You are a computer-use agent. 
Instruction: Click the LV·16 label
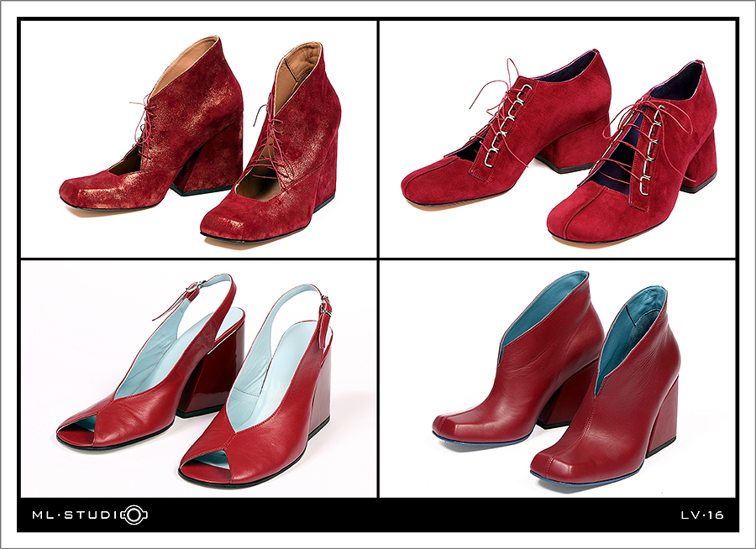[702, 515]
